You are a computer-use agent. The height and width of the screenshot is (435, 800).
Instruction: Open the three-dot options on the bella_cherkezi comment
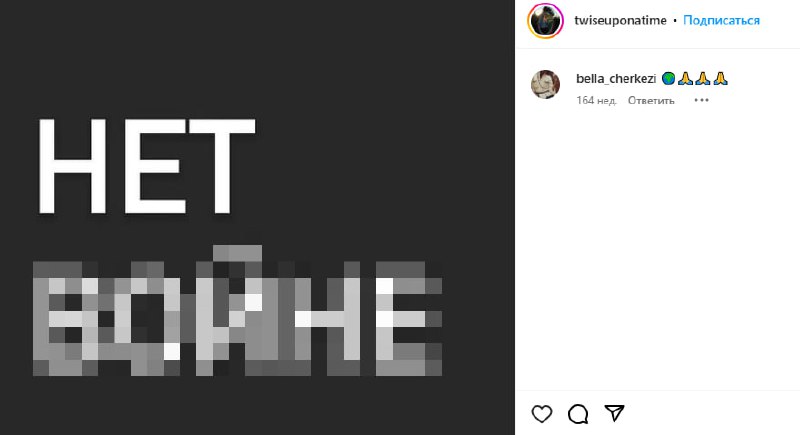coord(701,100)
